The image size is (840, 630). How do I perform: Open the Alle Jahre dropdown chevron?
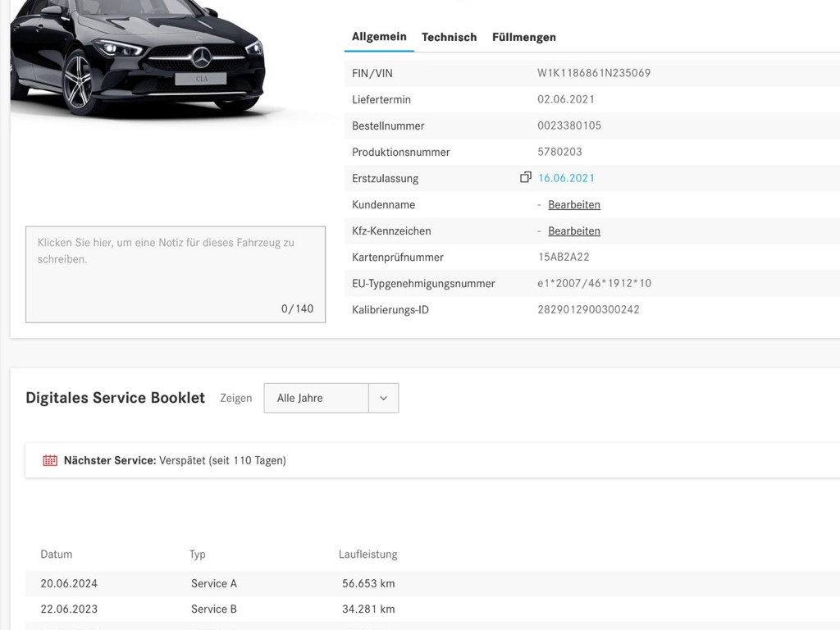click(x=382, y=398)
